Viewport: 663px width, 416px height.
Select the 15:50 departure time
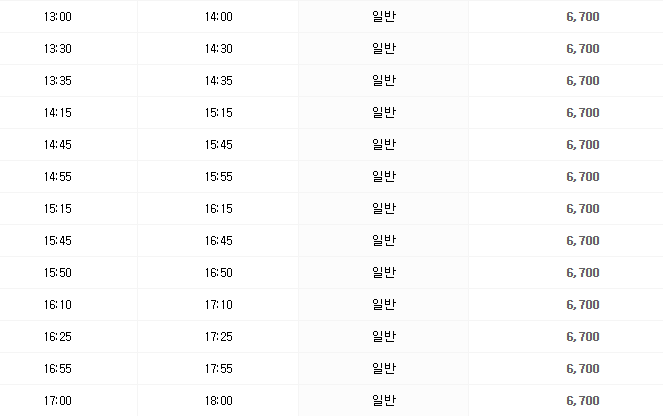pos(58,273)
